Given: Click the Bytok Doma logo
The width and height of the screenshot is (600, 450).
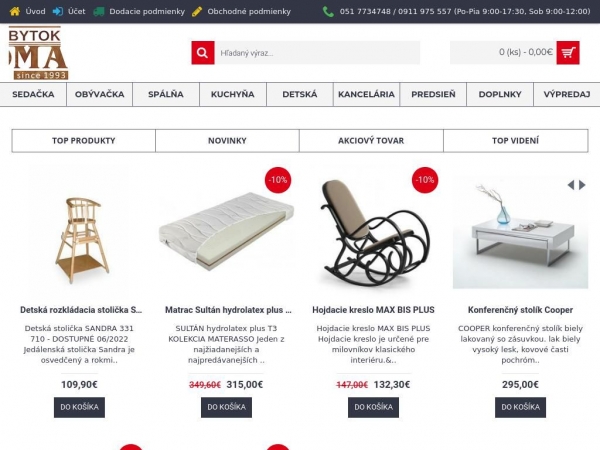Looking at the screenshot, I should point(38,53).
